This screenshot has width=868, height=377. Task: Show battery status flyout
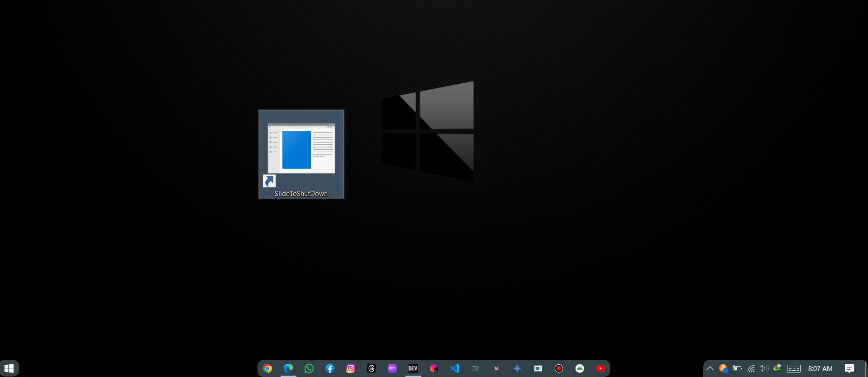pos(737,368)
